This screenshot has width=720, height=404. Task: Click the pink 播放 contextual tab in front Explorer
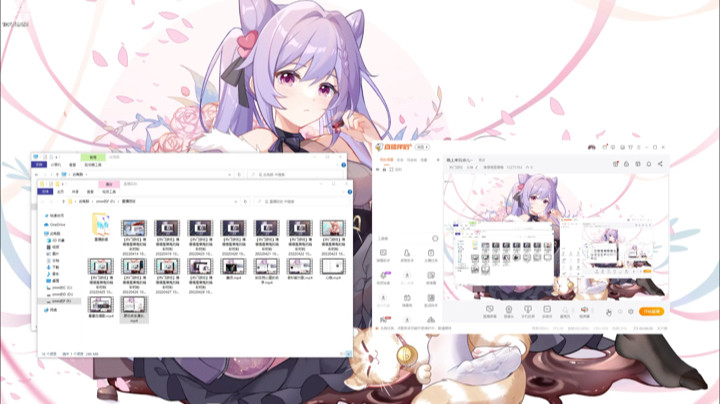(109, 184)
